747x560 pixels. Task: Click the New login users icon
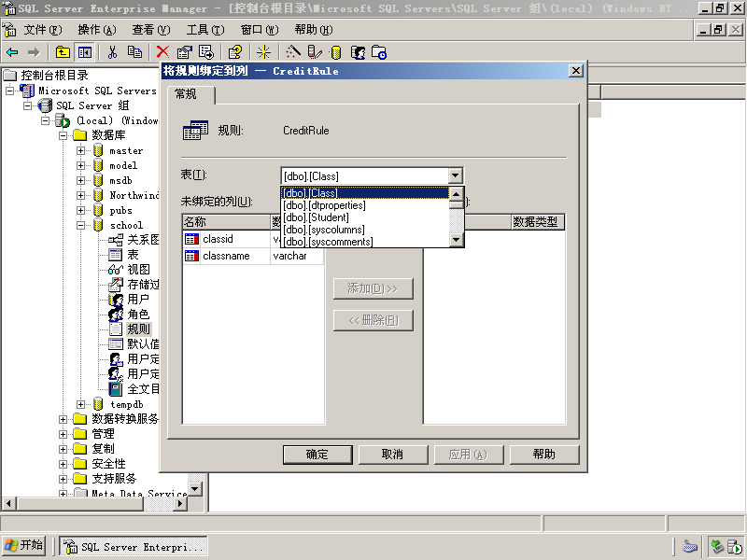point(358,52)
